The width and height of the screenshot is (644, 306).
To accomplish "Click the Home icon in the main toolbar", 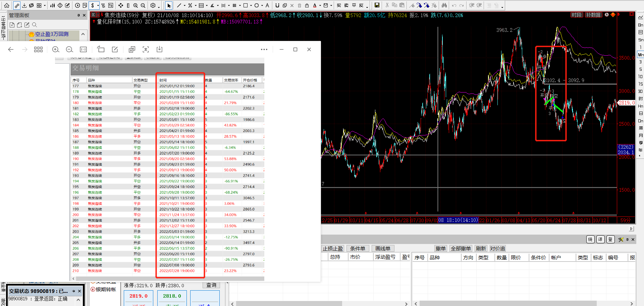I will coord(6,5).
